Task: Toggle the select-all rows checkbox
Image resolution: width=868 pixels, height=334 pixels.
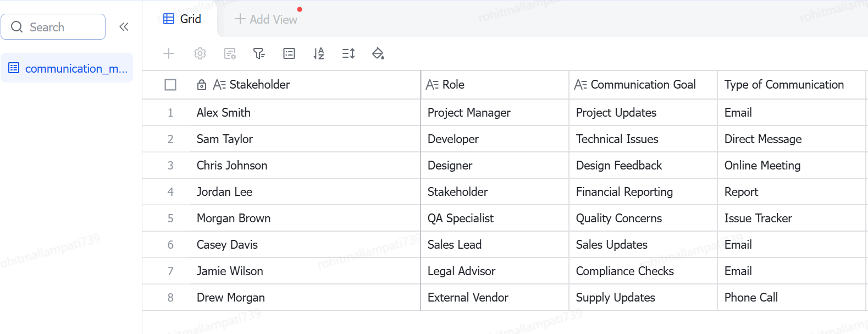Action: [170, 85]
